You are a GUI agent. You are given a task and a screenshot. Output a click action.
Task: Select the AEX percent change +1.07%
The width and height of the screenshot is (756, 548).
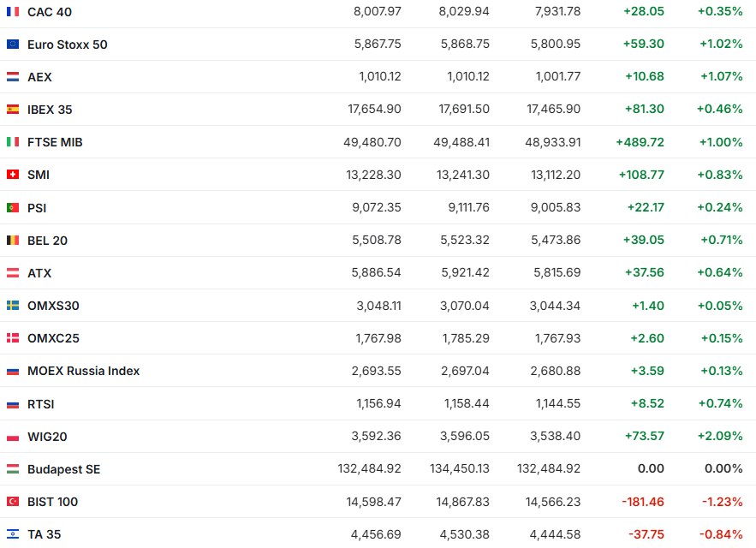pyautogui.click(x=722, y=76)
